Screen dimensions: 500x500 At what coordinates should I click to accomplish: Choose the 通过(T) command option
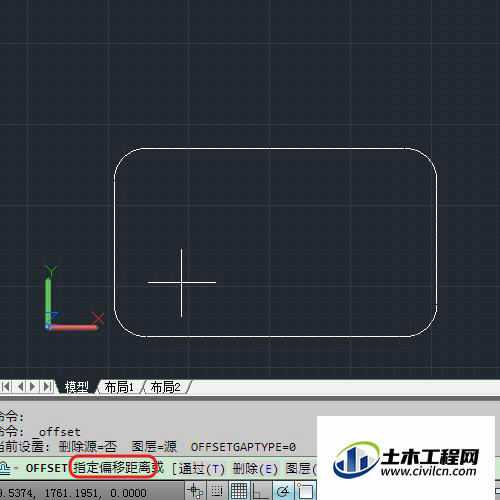[202, 469]
